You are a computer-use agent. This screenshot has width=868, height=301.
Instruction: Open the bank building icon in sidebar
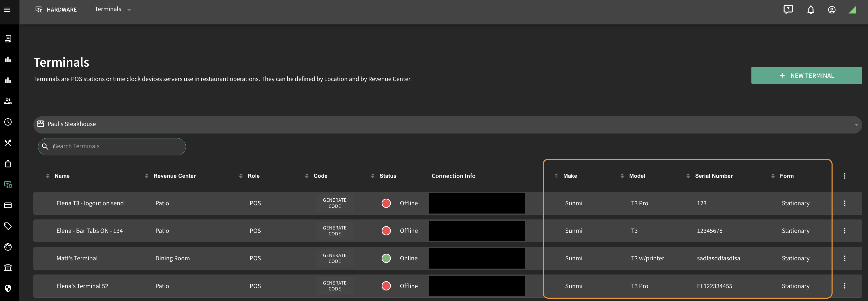tap(8, 268)
